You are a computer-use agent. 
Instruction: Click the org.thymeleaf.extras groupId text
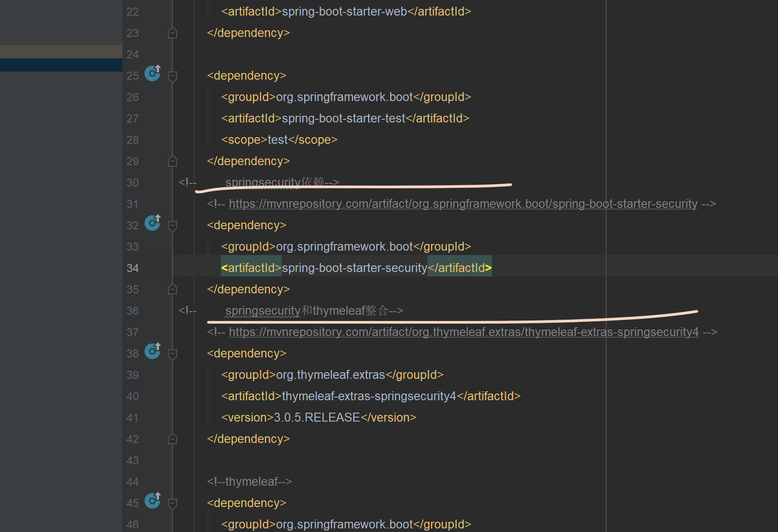[330, 375]
